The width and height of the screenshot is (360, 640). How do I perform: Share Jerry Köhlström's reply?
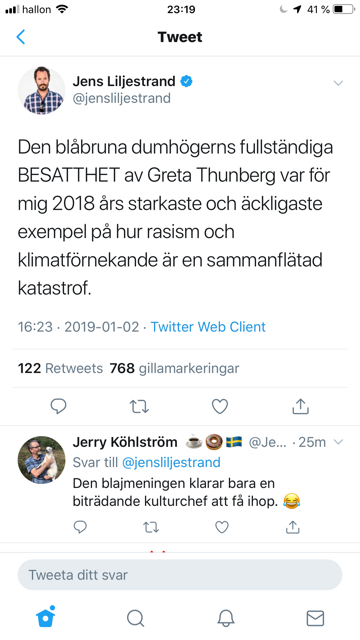(292, 527)
